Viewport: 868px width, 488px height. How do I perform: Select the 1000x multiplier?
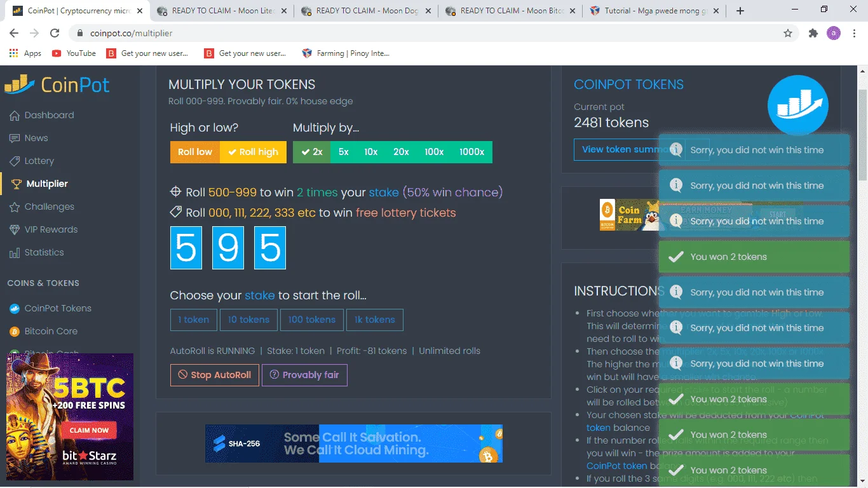tap(471, 152)
